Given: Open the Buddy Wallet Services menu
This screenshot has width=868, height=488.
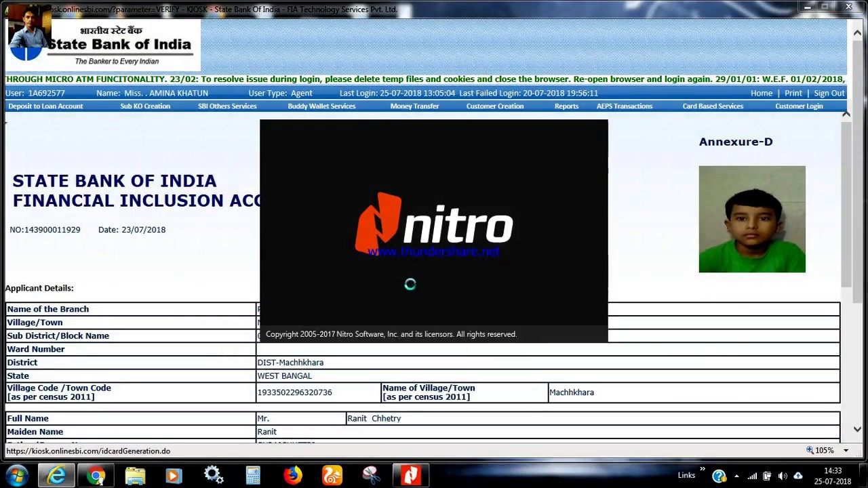Looking at the screenshot, I should click(x=321, y=106).
